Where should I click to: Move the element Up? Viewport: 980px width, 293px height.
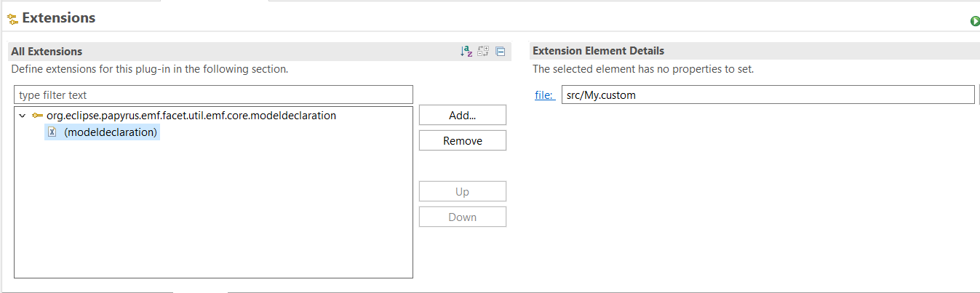tap(462, 192)
